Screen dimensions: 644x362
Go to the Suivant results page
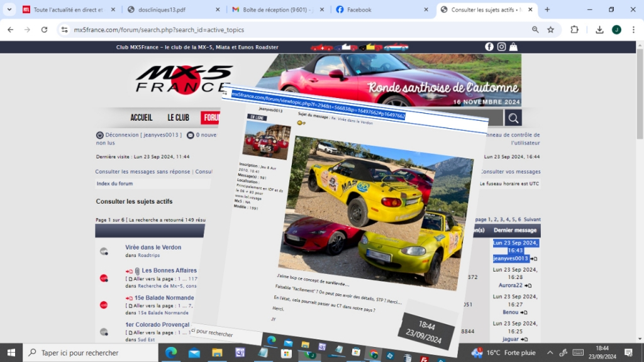click(x=532, y=219)
